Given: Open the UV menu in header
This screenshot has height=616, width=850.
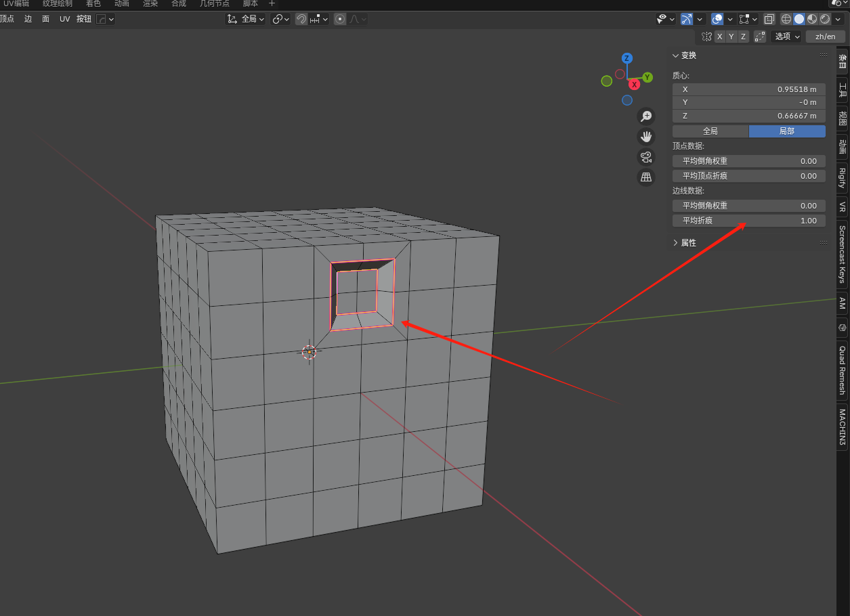Looking at the screenshot, I should point(64,19).
